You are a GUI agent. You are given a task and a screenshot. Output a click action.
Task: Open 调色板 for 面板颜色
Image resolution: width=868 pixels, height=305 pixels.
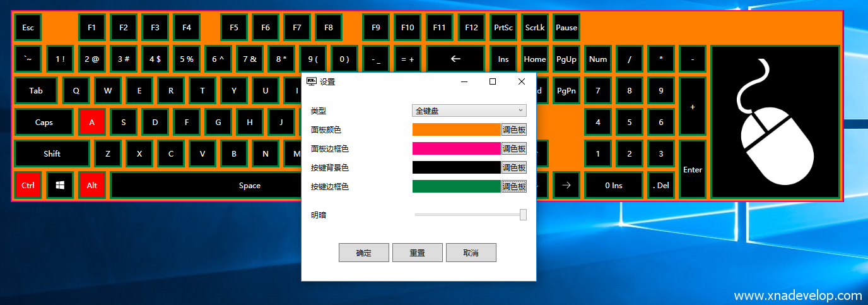click(513, 129)
